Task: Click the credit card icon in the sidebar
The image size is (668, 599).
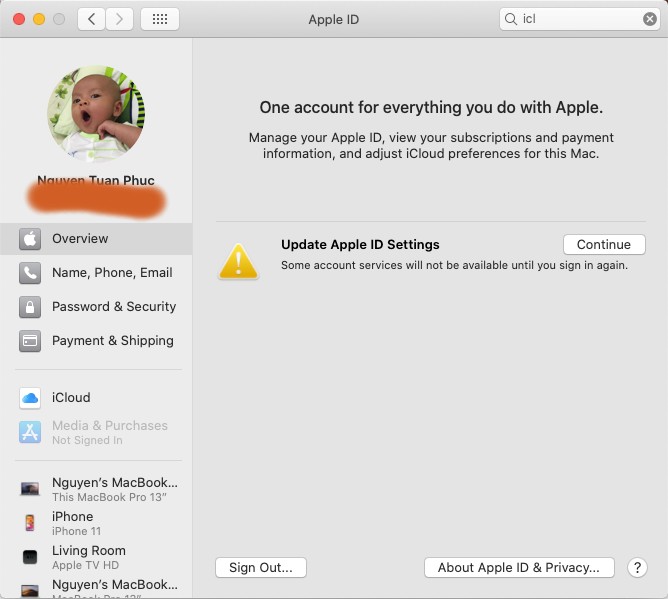Action: pos(30,341)
